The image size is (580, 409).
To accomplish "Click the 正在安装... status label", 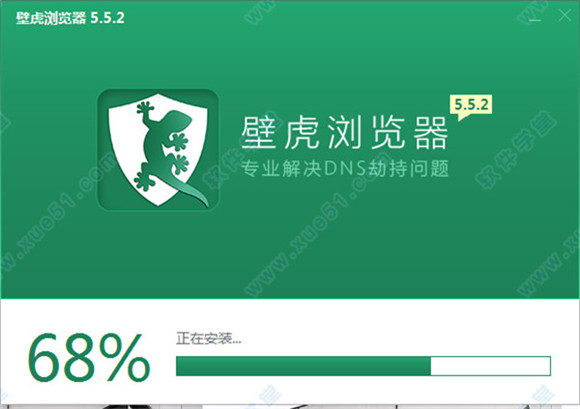I will click(209, 338).
